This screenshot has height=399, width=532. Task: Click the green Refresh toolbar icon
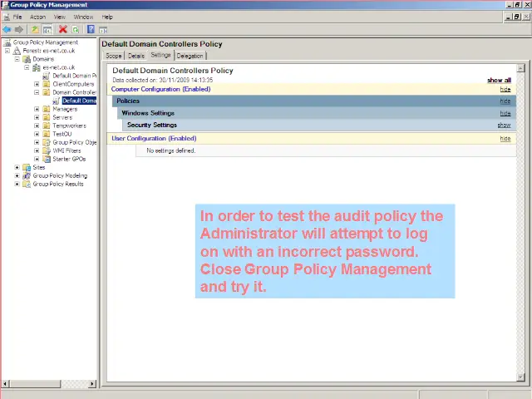pos(76,30)
